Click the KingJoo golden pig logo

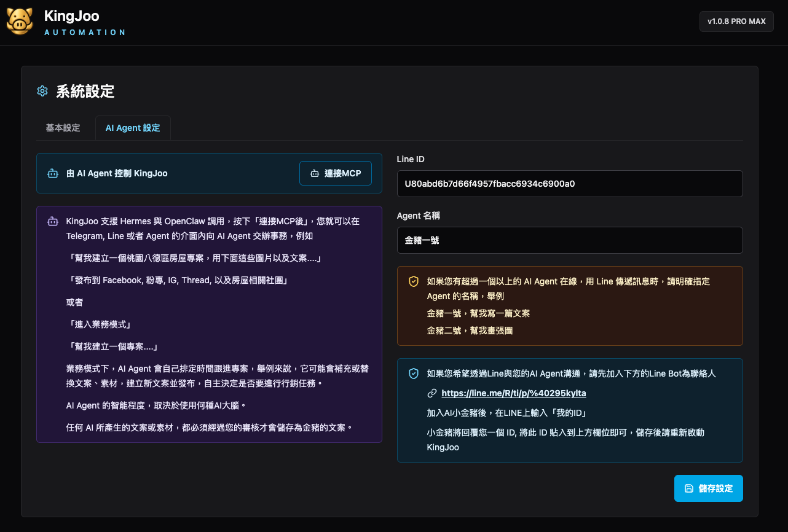(19, 22)
